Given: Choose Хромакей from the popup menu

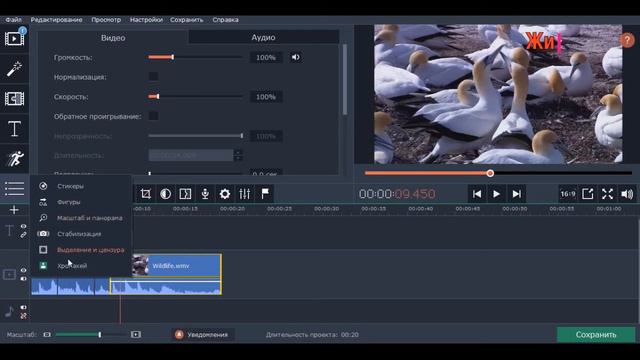Looking at the screenshot, I should coord(72,266).
